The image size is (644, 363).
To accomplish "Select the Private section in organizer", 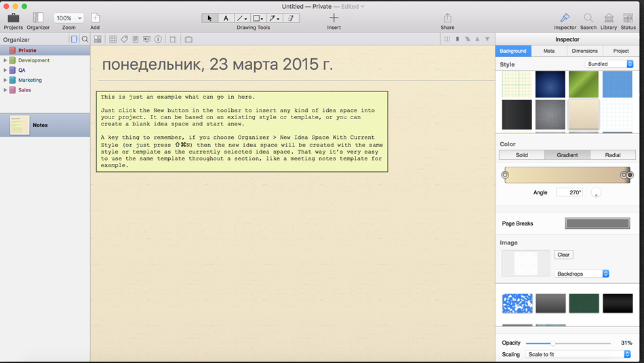I will [x=45, y=50].
